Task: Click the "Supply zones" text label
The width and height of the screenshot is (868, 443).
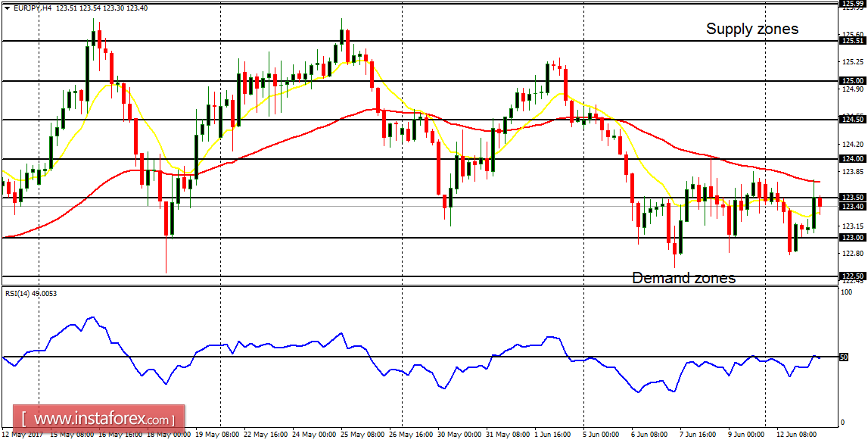Action: coord(752,29)
